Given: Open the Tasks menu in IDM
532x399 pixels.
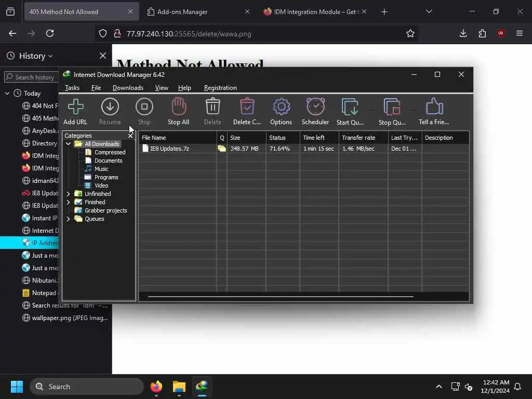Looking at the screenshot, I should pos(72,88).
